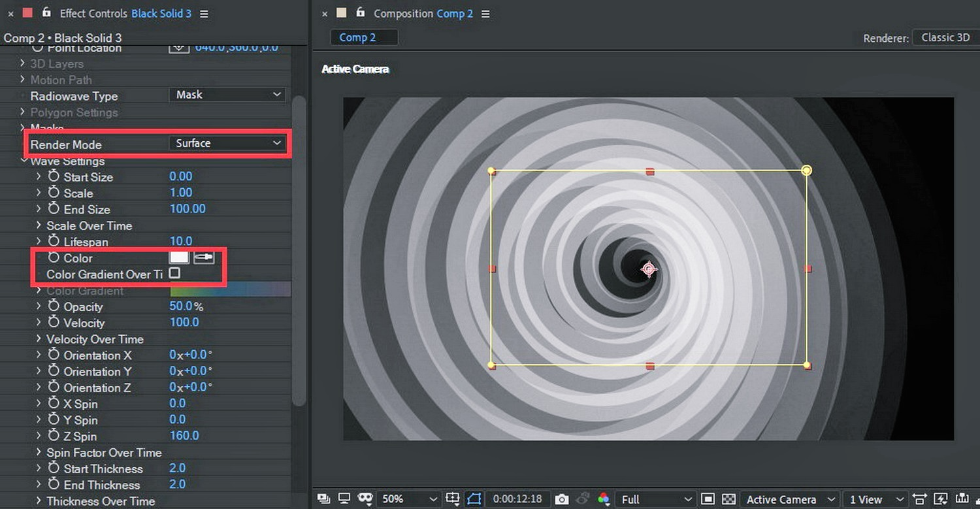Close the Effect Controls panel

(x=10, y=13)
